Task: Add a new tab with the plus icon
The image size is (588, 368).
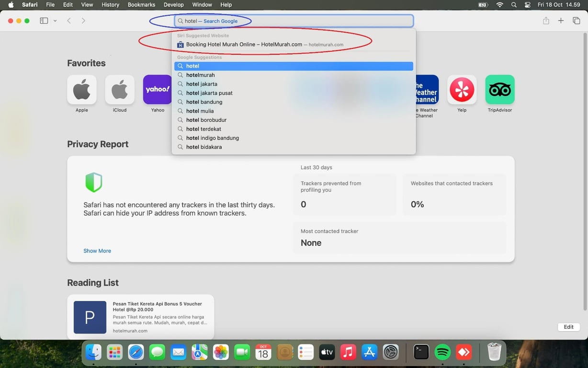Action: tap(561, 21)
